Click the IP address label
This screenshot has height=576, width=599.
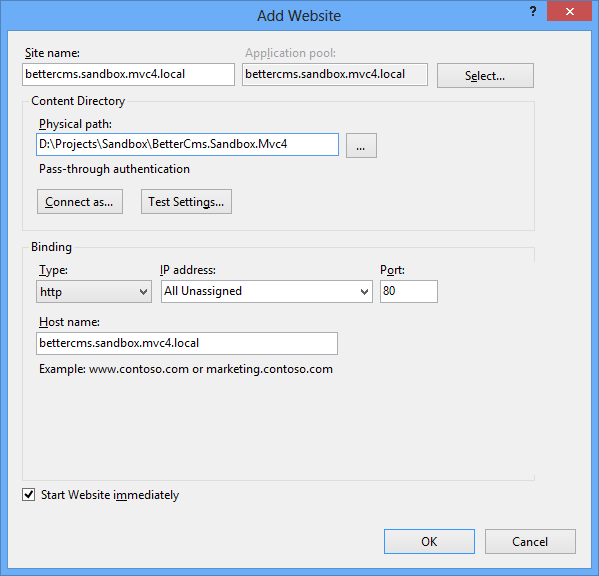[188, 270]
